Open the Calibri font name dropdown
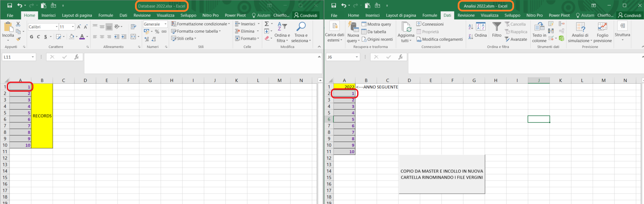 (56, 27)
